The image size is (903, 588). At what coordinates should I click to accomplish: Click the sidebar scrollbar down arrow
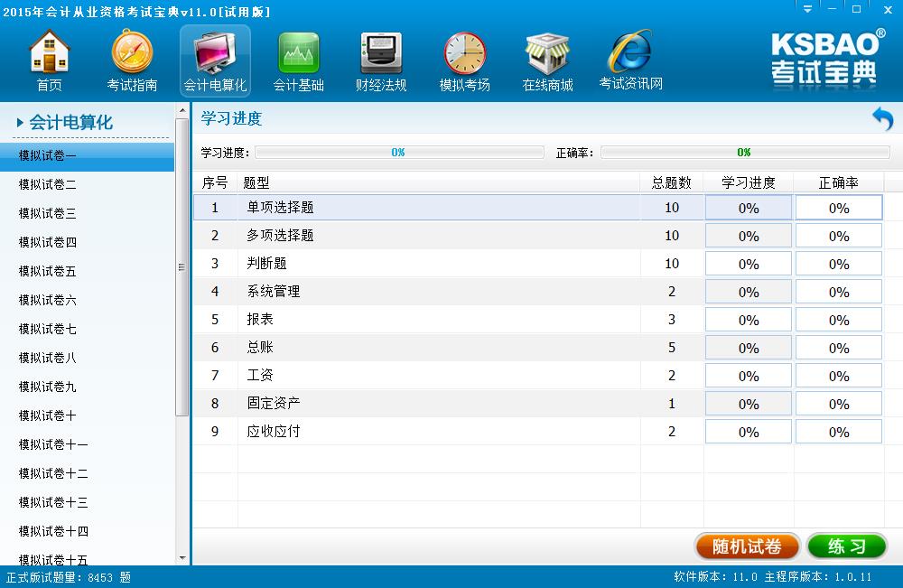[x=182, y=558]
